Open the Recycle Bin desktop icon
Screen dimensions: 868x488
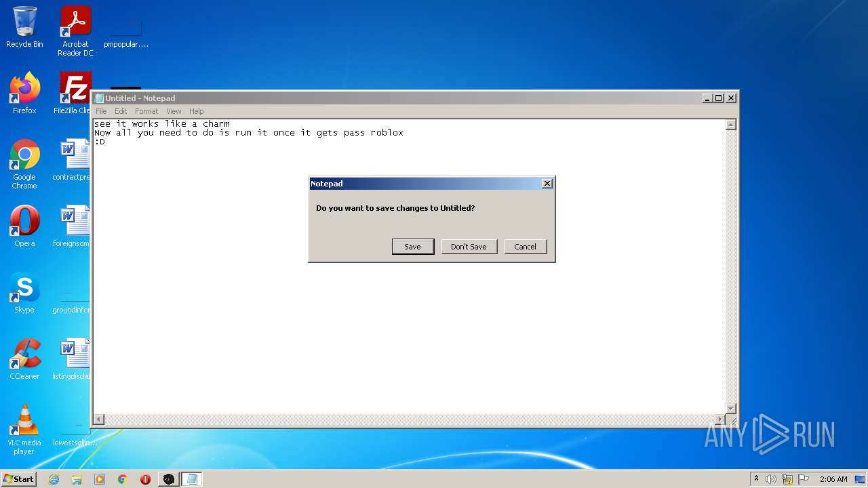point(24,27)
